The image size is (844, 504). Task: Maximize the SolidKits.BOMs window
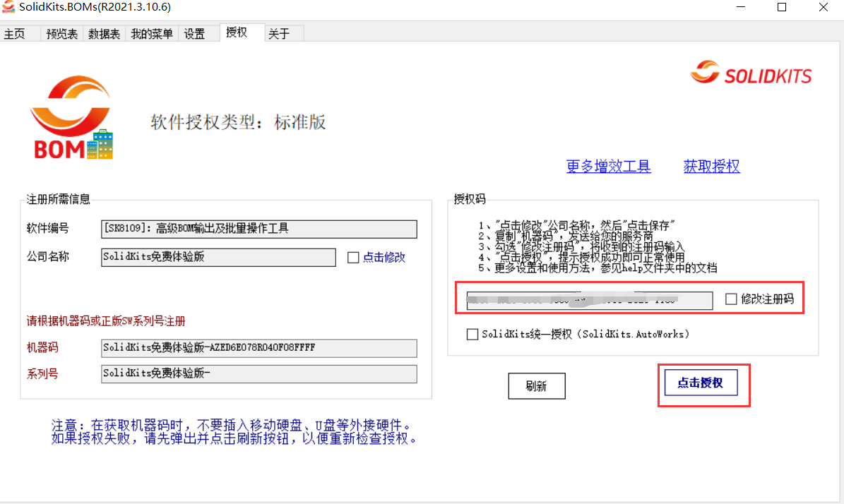[782, 7]
